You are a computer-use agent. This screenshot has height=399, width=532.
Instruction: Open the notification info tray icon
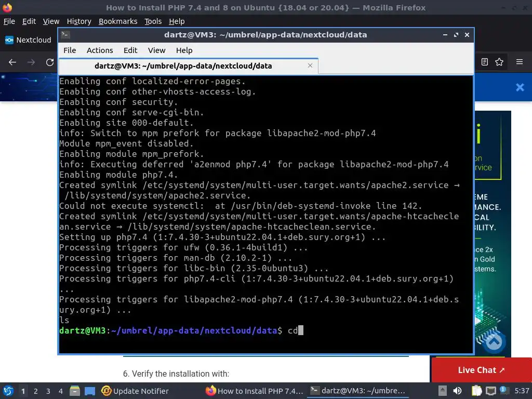(503, 390)
